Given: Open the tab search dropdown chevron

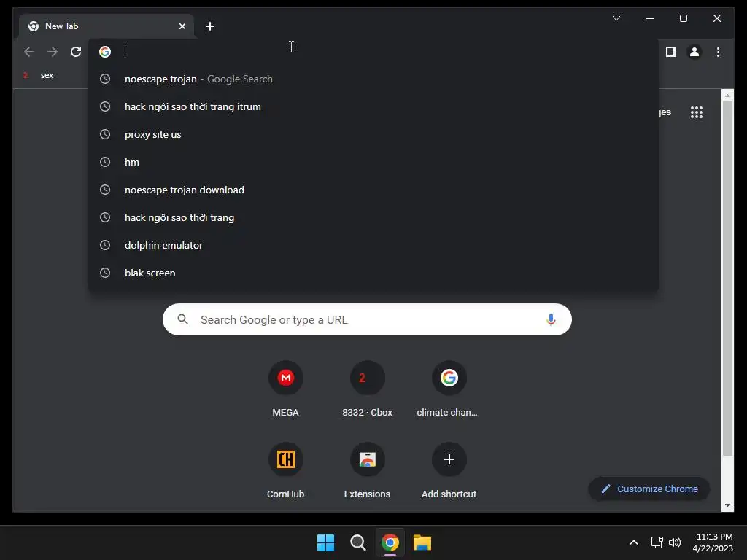Looking at the screenshot, I should (x=616, y=18).
